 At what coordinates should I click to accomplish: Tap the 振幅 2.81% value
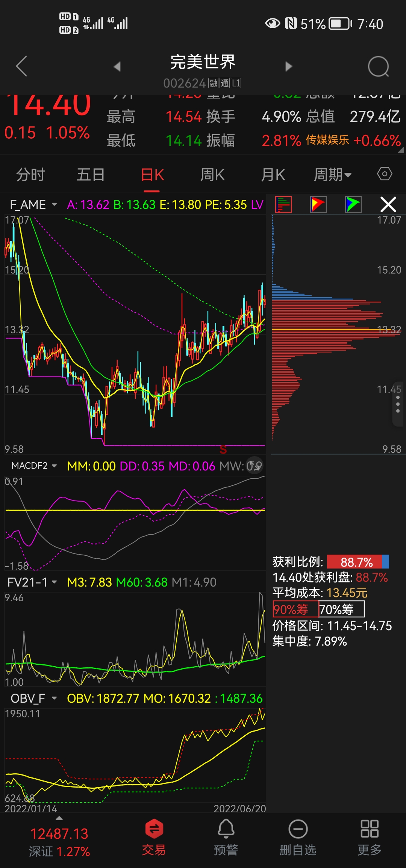[282, 141]
